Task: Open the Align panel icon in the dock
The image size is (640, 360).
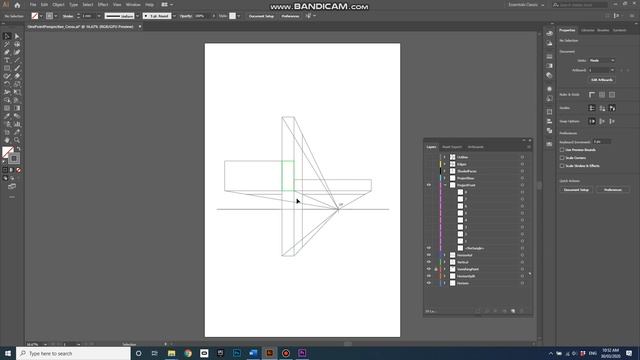Action: (549, 121)
